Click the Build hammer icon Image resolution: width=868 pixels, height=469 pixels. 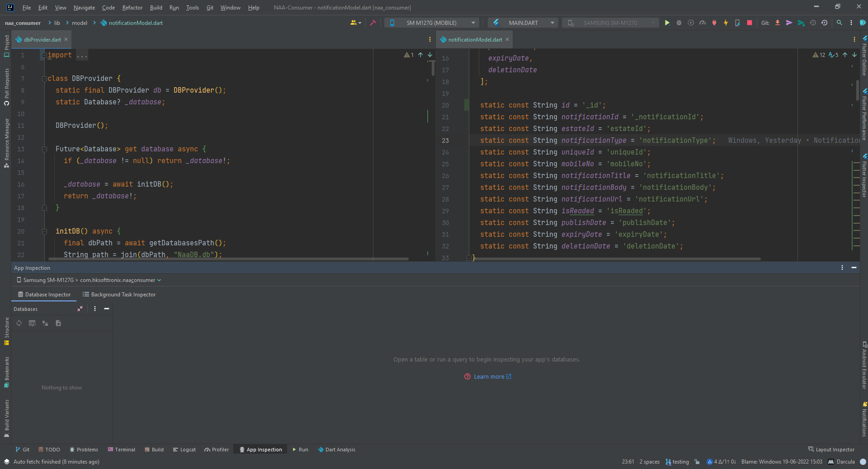point(373,23)
